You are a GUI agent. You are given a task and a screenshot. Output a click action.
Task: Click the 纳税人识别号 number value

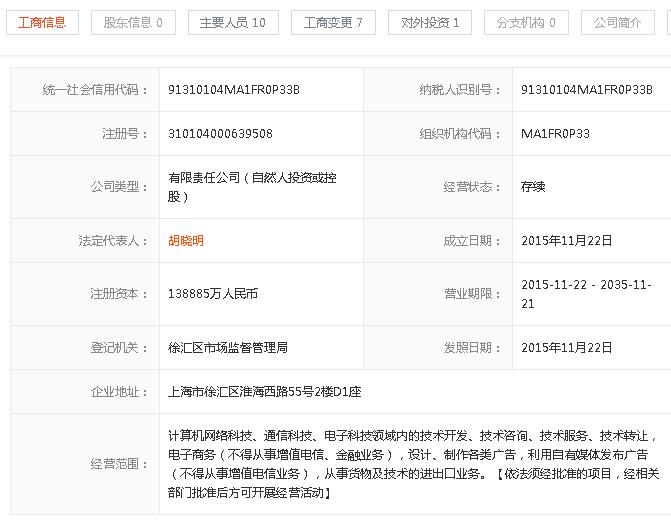(x=586, y=90)
